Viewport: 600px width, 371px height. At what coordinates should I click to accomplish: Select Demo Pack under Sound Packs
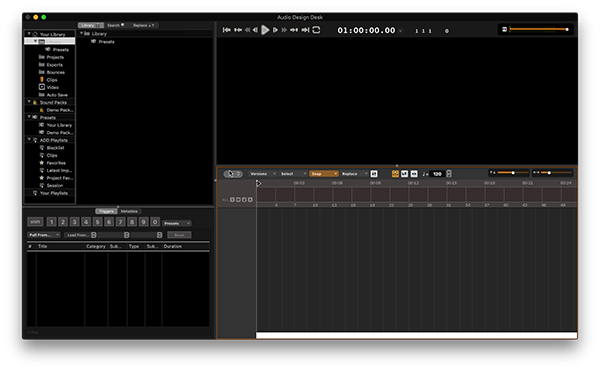(60, 110)
